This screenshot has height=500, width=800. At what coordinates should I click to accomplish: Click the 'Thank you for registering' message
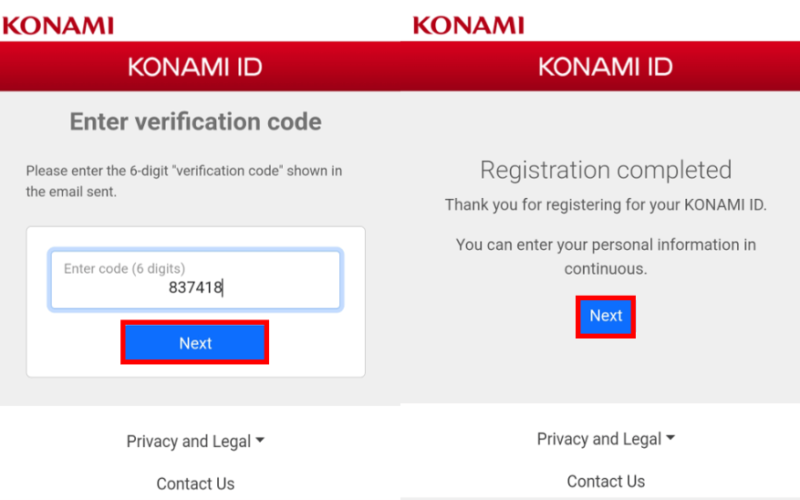606,205
